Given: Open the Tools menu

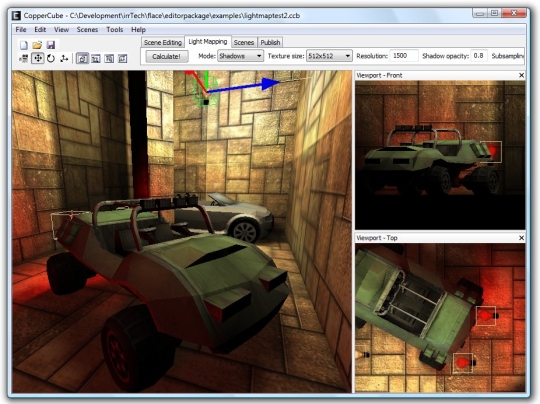Looking at the screenshot, I should click(115, 30).
